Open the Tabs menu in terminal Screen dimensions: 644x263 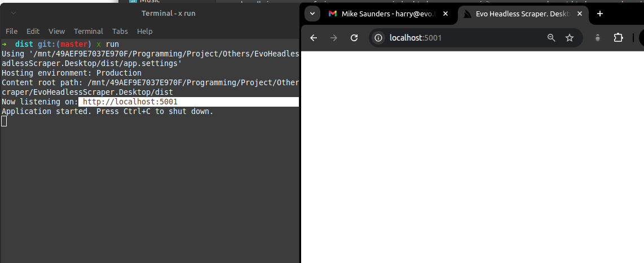click(120, 31)
